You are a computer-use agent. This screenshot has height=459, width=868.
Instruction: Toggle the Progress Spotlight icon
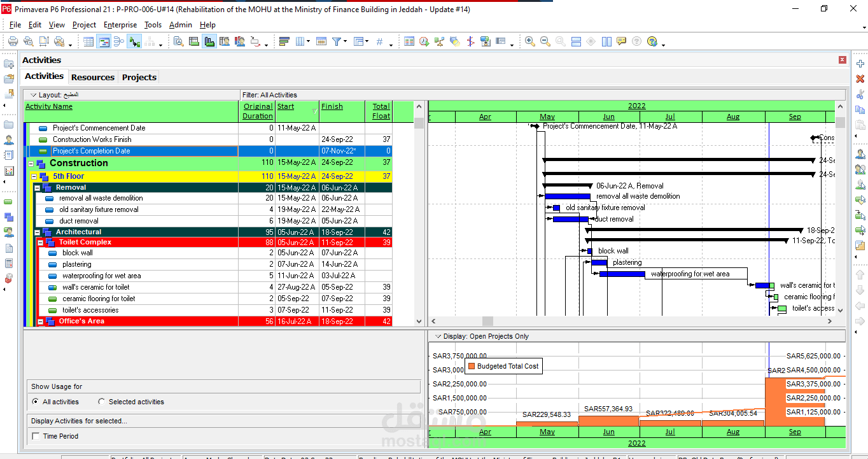pyautogui.click(x=455, y=41)
